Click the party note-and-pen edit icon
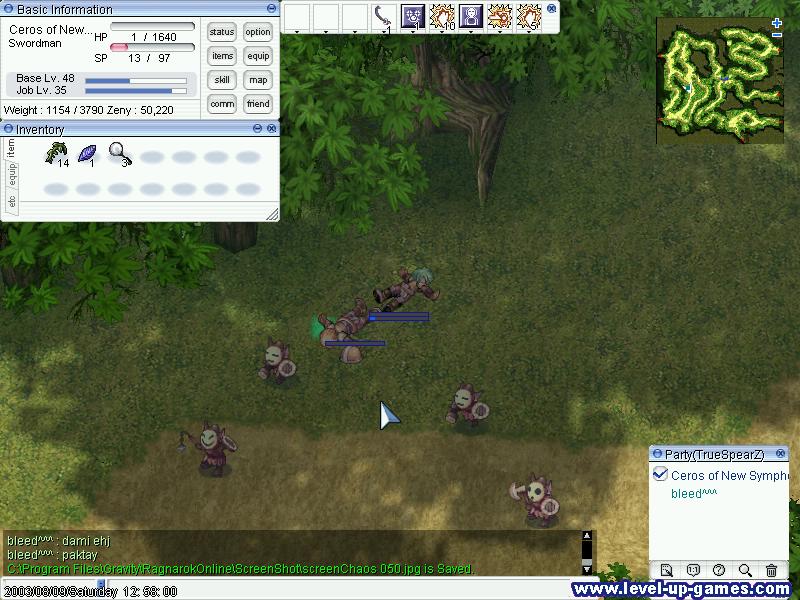This screenshot has width=800, height=600. [x=666, y=570]
